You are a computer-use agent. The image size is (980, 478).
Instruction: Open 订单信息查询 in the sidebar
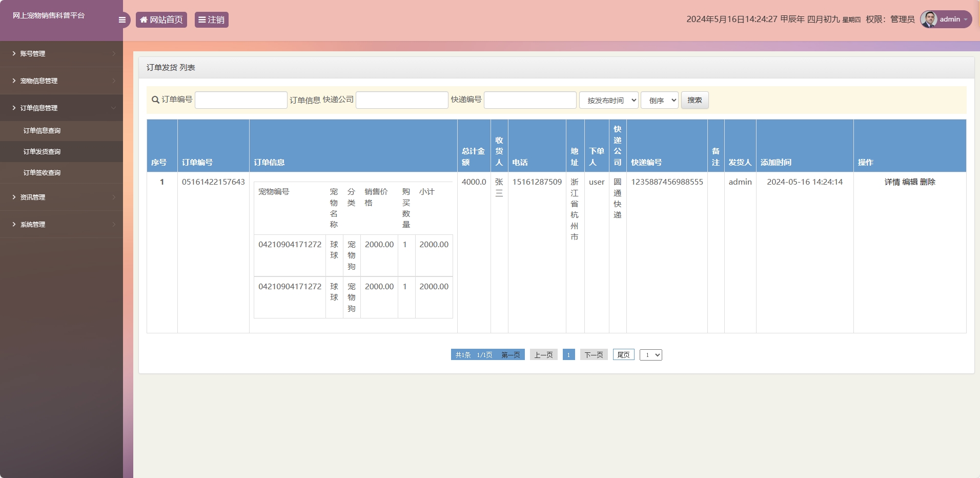coord(42,131)
